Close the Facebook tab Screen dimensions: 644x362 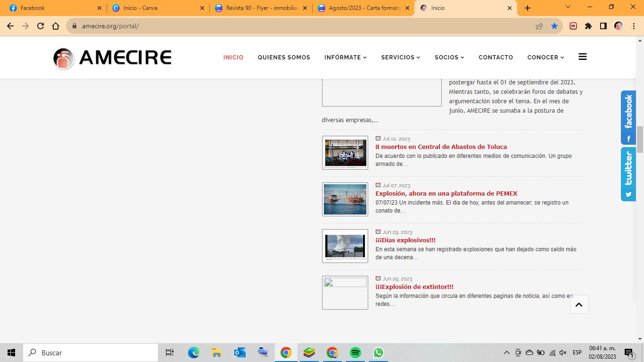coord(99,8)
